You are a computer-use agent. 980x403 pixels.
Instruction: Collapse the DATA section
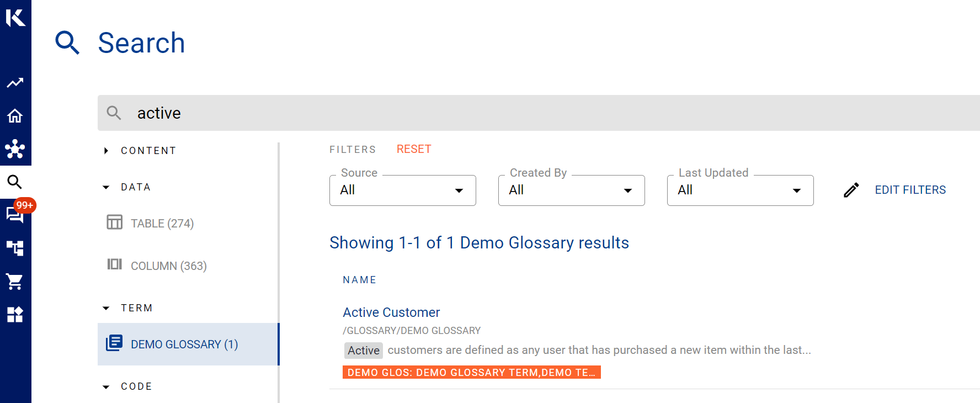[x=106, y=187]
